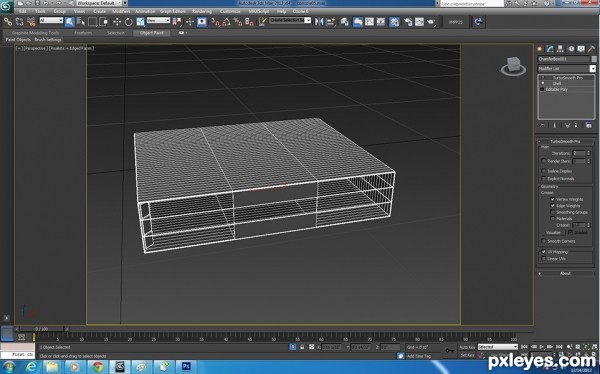The image size is (600, 374).
Task: Uncheck the UV Mapping checkbox
Action: click(543, 252)
